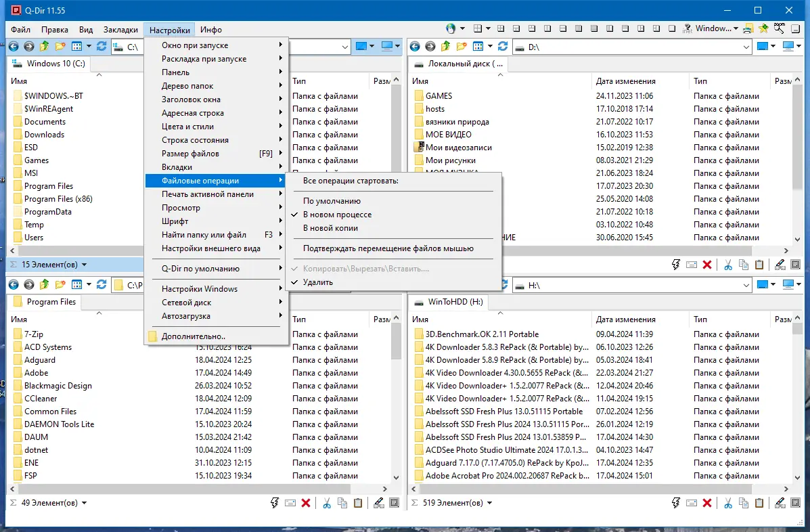
Task: Delete with red X in Program Files pane
Action: pyautogui.click(x=306, y=503)
